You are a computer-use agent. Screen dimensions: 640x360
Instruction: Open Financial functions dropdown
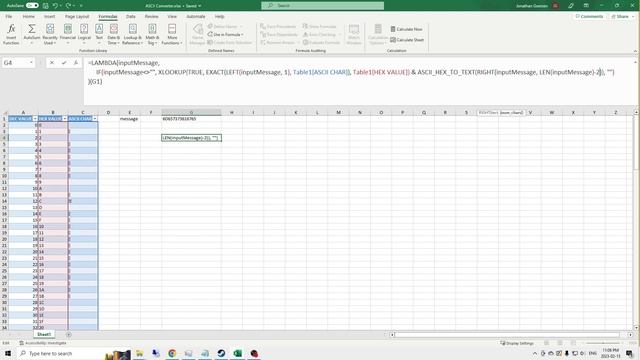[68, 34]
